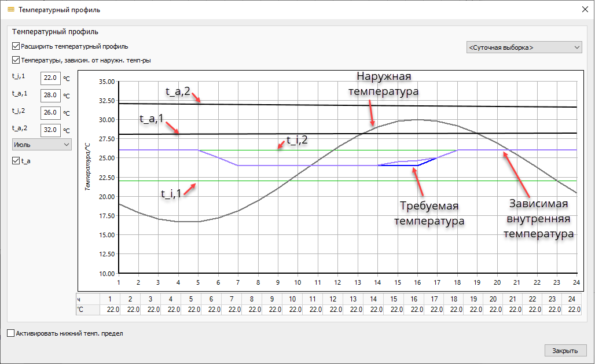The width and height of the screenshot is (595, 364).
Task: Select the °C cell under hour 11
Action: [x=313, y=310]
